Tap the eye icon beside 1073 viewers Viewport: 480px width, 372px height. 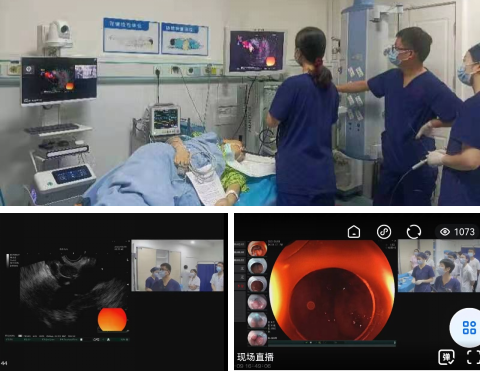[x=445, y=232]
